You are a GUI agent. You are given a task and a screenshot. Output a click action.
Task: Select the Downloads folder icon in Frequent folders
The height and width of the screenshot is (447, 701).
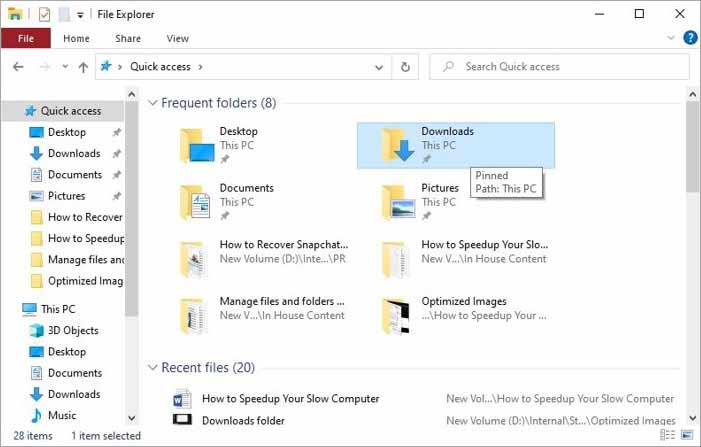tap(398, 145)
